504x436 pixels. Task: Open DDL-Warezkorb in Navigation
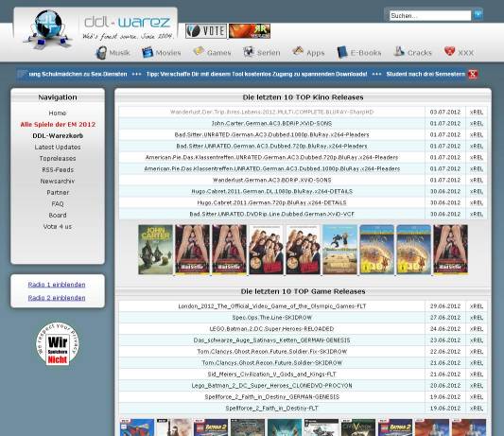click(x=58, y=135)
